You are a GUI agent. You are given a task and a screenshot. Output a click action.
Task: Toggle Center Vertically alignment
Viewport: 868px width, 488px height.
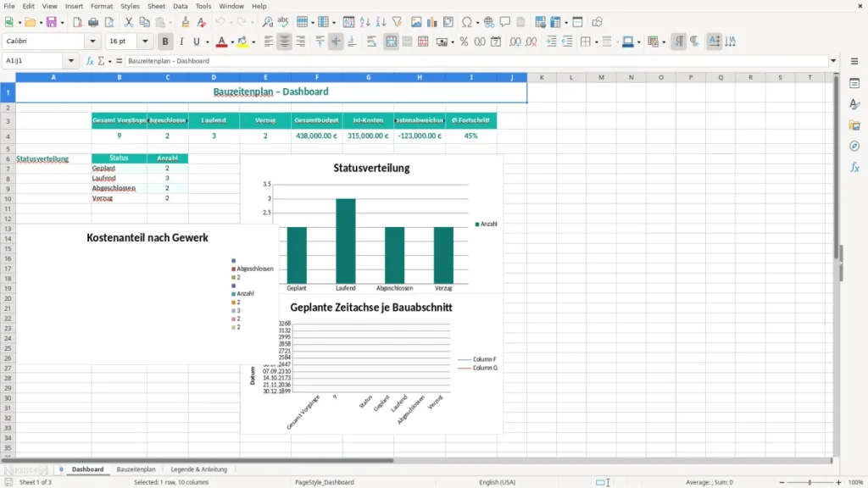tap(336, 42)
